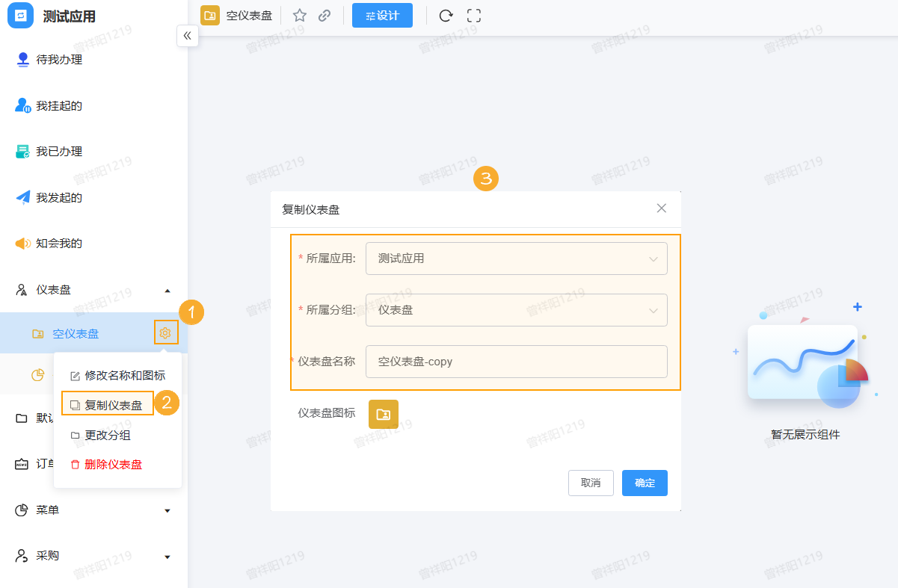This screenshot has width=898, height=588.
Task: Click the copy link icon beside the star
Action: pos(325,15)
